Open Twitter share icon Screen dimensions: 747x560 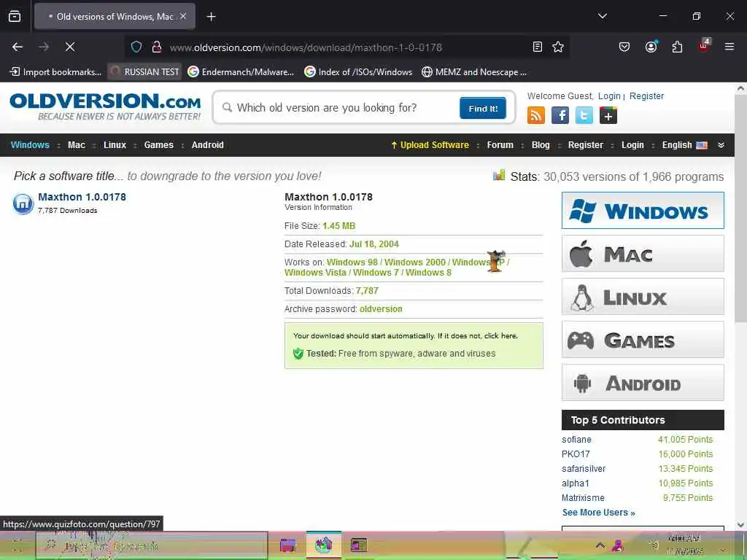pos(584,115)
